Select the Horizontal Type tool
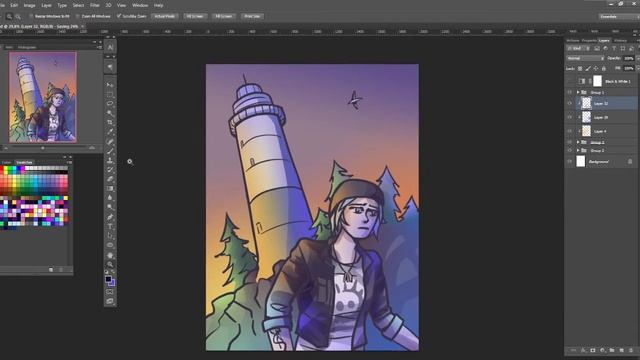The height and width of the screenshot is (360, 640). pyautogui.click(x=110, y=226)
